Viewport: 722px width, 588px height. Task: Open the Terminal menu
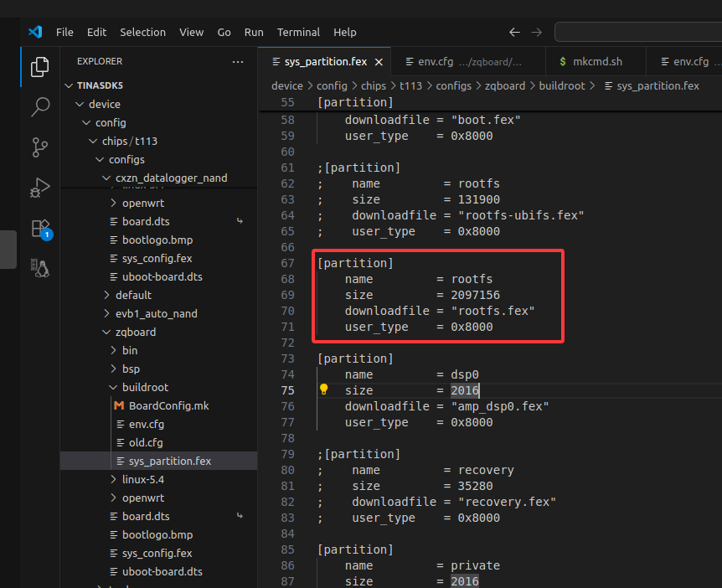point(298,33)
